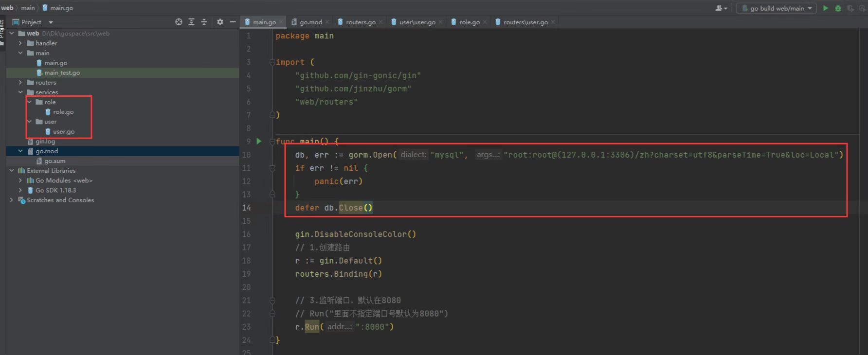Close the main.go editor tab

[x=281, y=22]
